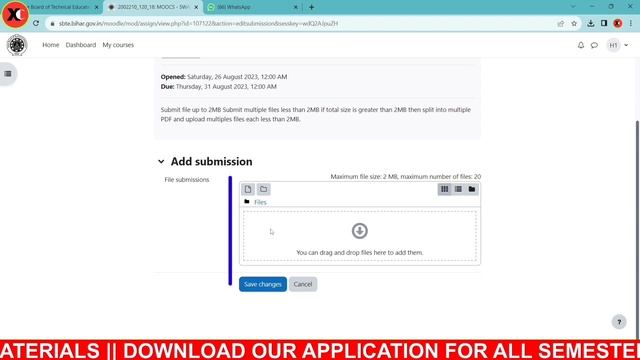Open My courses in navigation
Screen dimensions: 640x360
tap(118, 45)
